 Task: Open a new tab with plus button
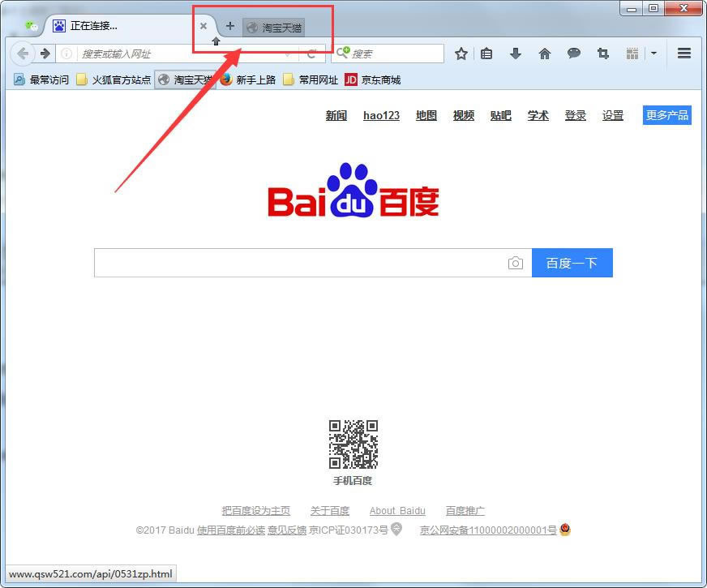pos(230,26)
